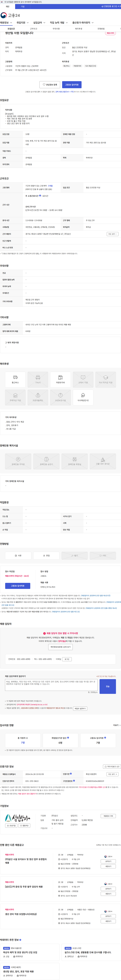
Task: Click 고용24 입사지원 button beside 관심정보 등록
Action: (72, 85)
